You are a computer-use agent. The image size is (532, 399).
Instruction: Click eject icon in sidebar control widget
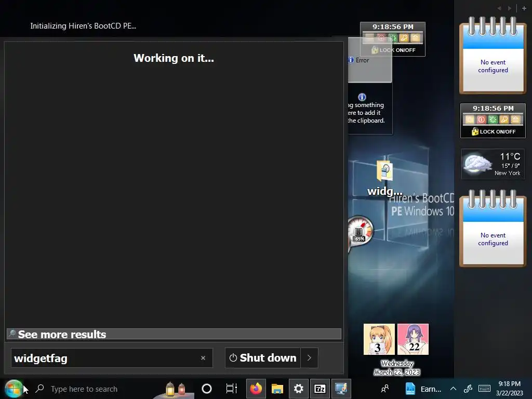(515, 119)
